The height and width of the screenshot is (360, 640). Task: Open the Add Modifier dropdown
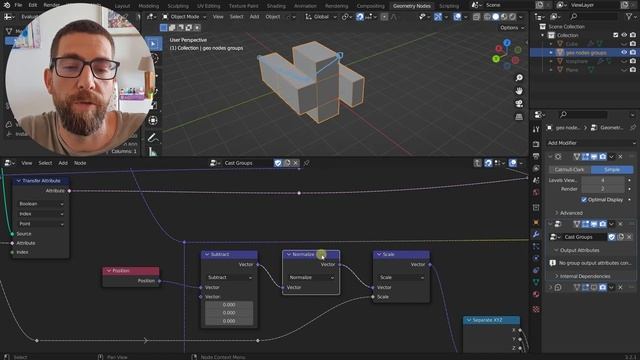[591, 143]
